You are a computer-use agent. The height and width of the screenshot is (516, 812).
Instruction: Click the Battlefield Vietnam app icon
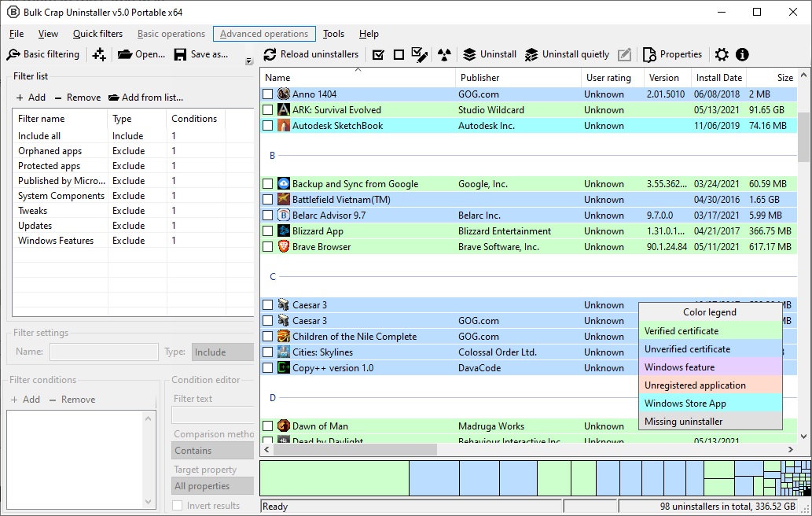point(283,200)
